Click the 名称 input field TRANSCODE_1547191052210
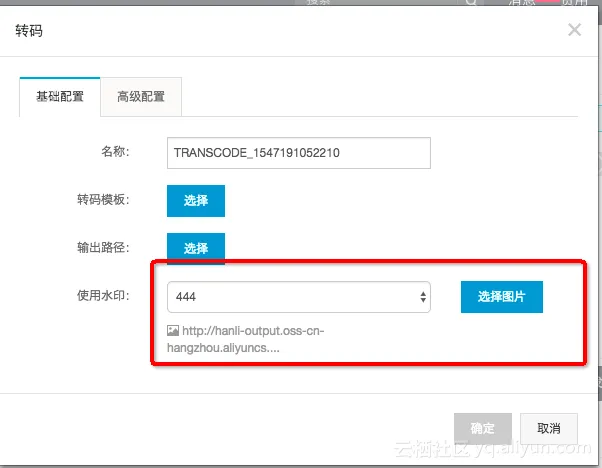Screen dimensions: 602x468 click(299, 153)
